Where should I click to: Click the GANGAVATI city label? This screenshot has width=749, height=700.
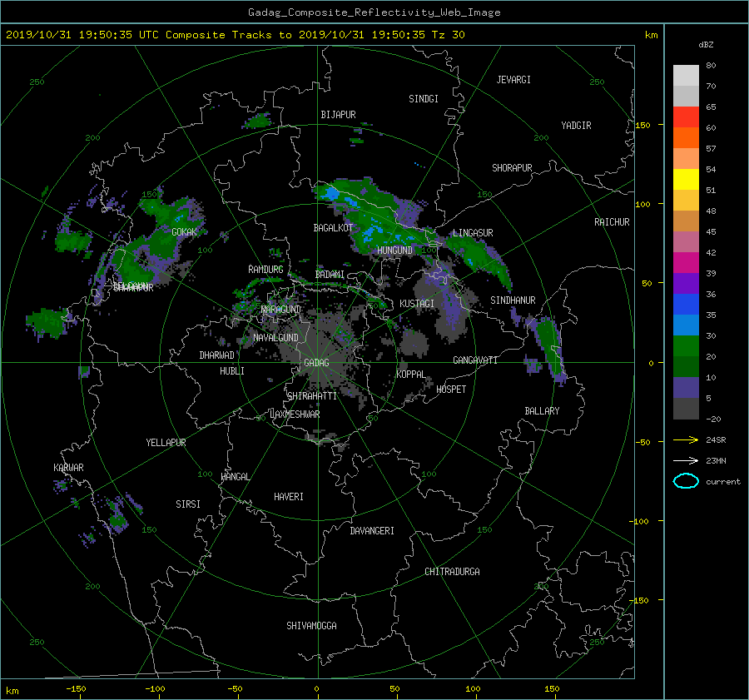[x=475, y=360]
